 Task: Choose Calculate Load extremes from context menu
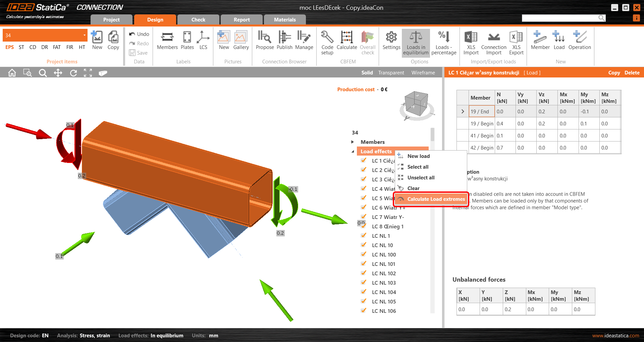435,199
